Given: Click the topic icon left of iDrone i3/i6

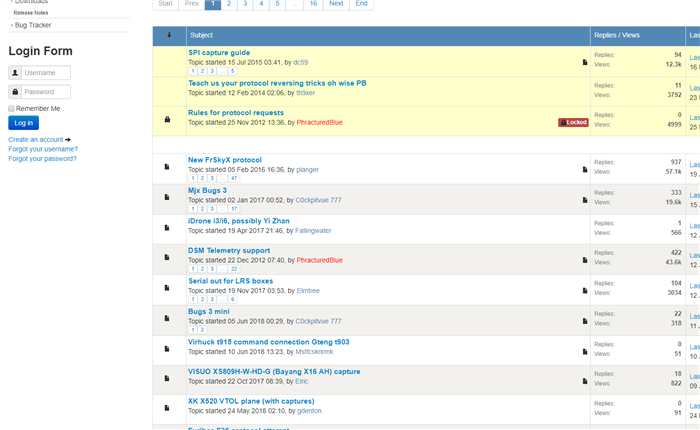Looking at the screenshot, I should point(167,228).
